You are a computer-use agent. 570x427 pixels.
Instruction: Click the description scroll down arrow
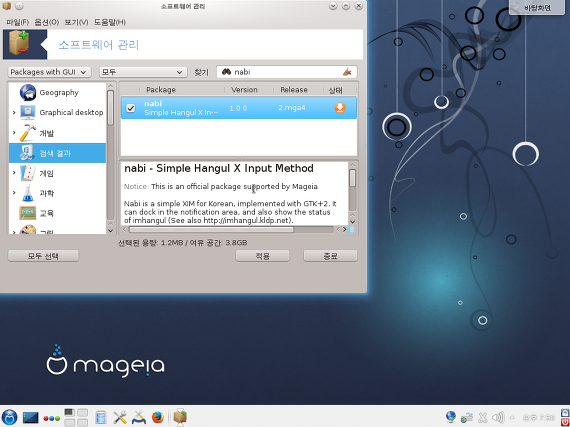(352, 221)
